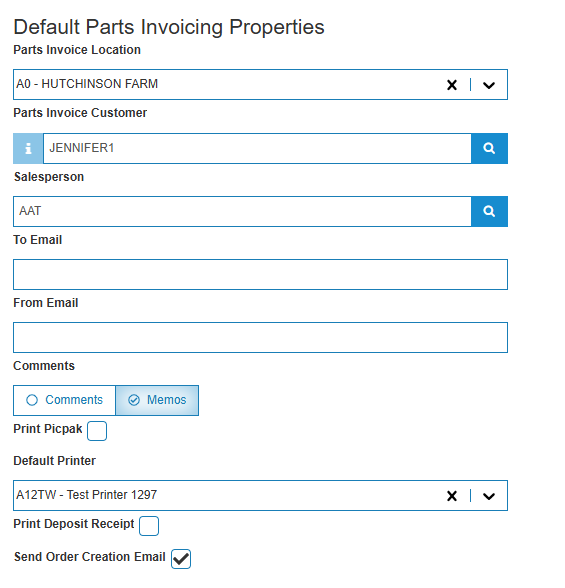Enable the Print Picpak checkbox
The height and width of the screenshot is (588, 565).
(97, 431)
